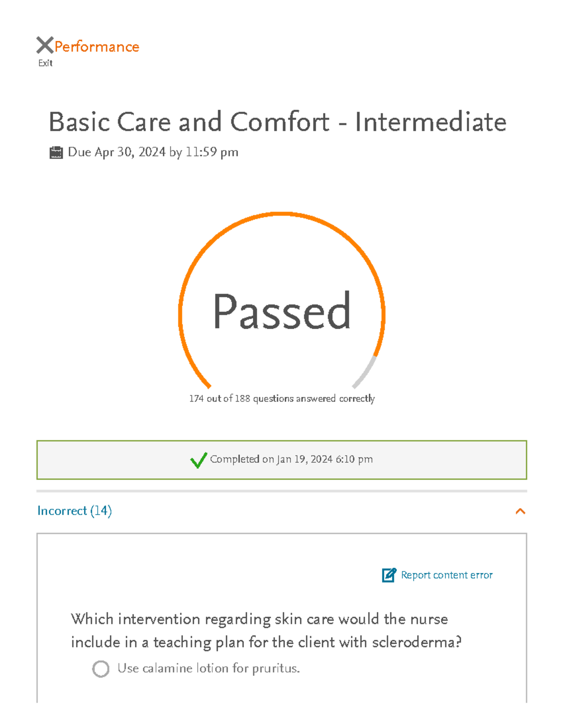This screenshot has height=728, width=563.
Task: Open the Performance menu item
Action: click(96, 45)
